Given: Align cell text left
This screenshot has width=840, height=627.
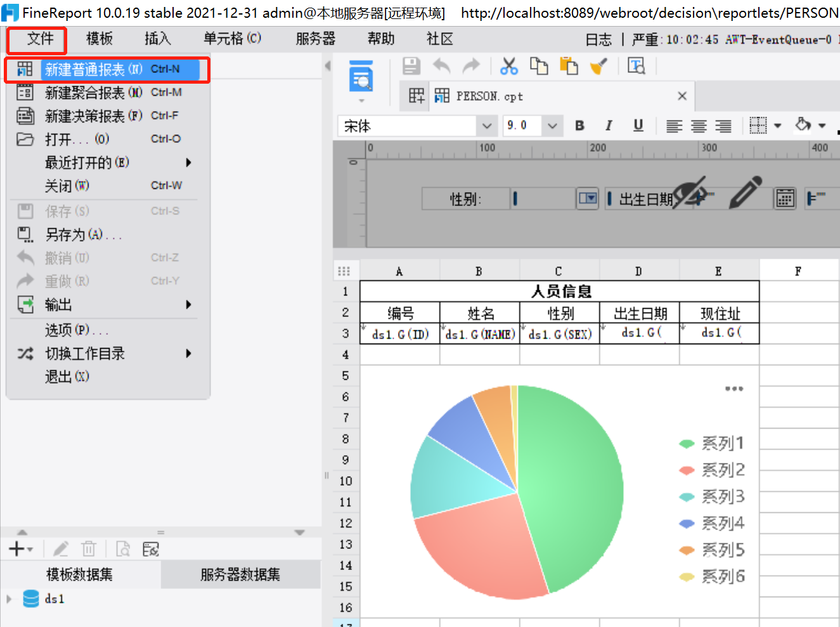Looking at the screenshot, I should (674, 126).
